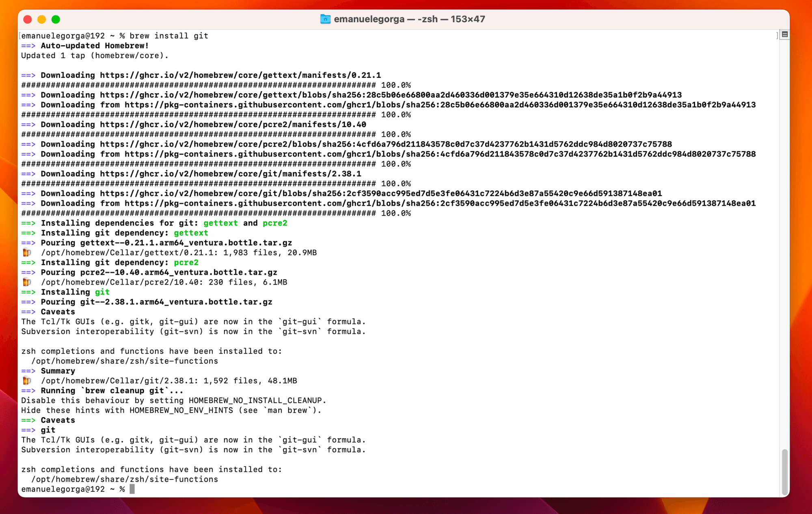This screenshot has width=812, height=514.
Task: Click the git manifests/2.38.1 download URL
Action: pyautogui.click(x=231, y=174)
